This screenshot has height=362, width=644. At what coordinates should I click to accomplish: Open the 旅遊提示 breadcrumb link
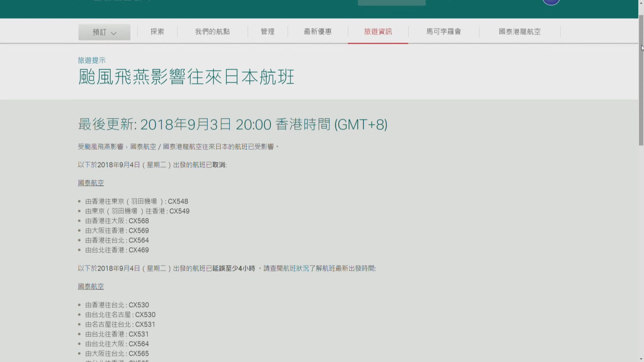pyautogui.click(x=92, y=60)
